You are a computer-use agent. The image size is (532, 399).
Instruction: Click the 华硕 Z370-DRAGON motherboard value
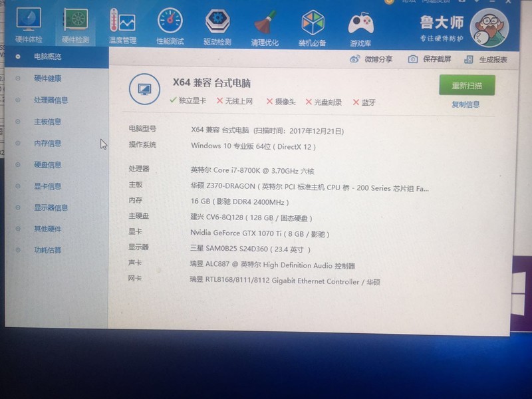pyautogui.click(x=309, y=188)
